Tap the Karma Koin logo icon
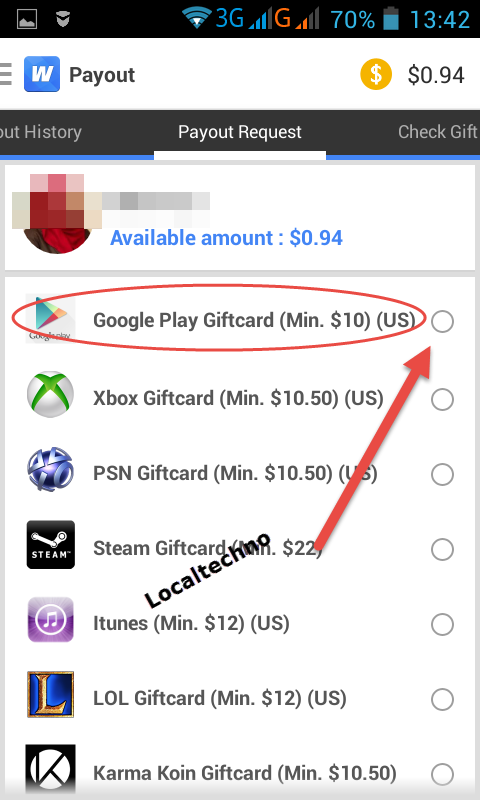480x800 pixels. 50,770
